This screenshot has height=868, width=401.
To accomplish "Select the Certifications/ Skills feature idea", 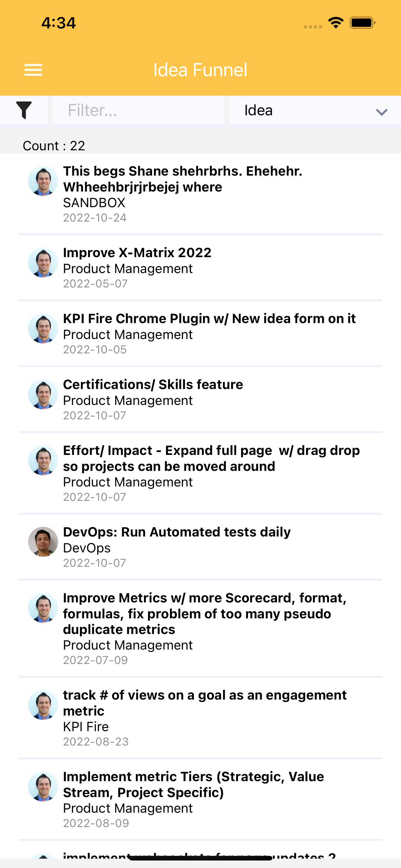I will click(153, 384).
